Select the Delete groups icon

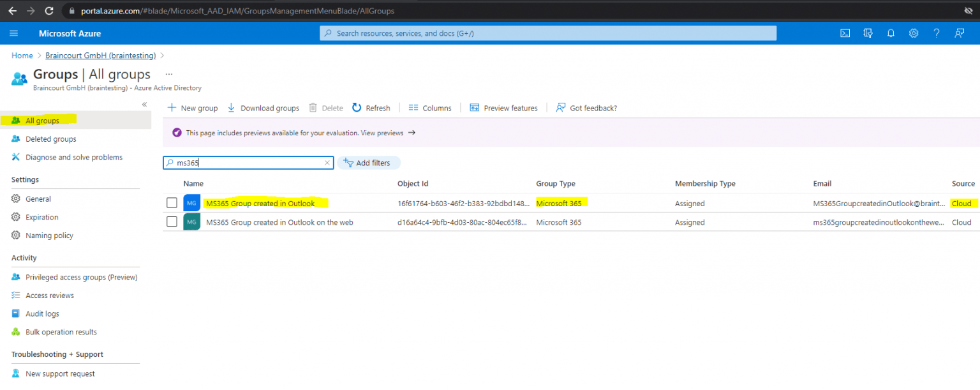tap(326, 107)
